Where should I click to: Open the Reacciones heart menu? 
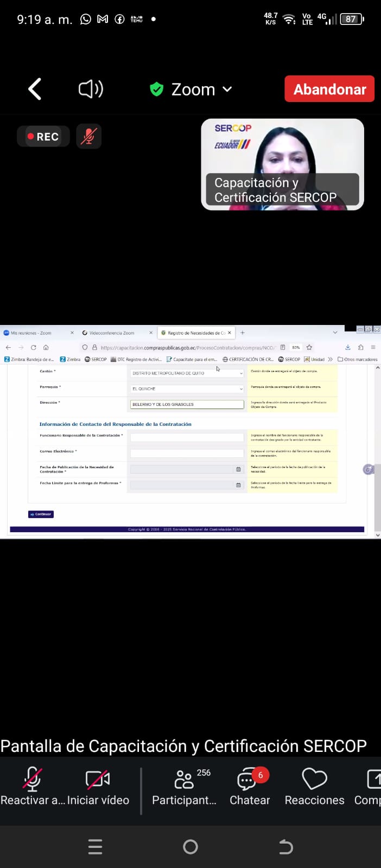(x=314, y=786)
